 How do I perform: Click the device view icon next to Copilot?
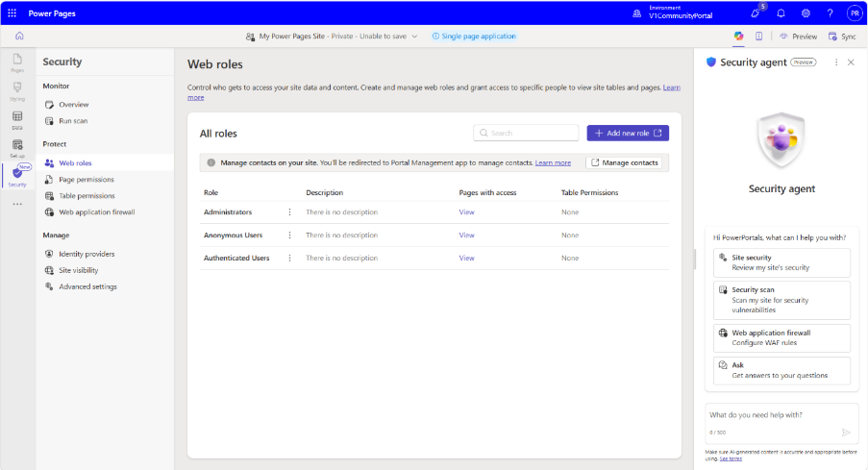759,36
